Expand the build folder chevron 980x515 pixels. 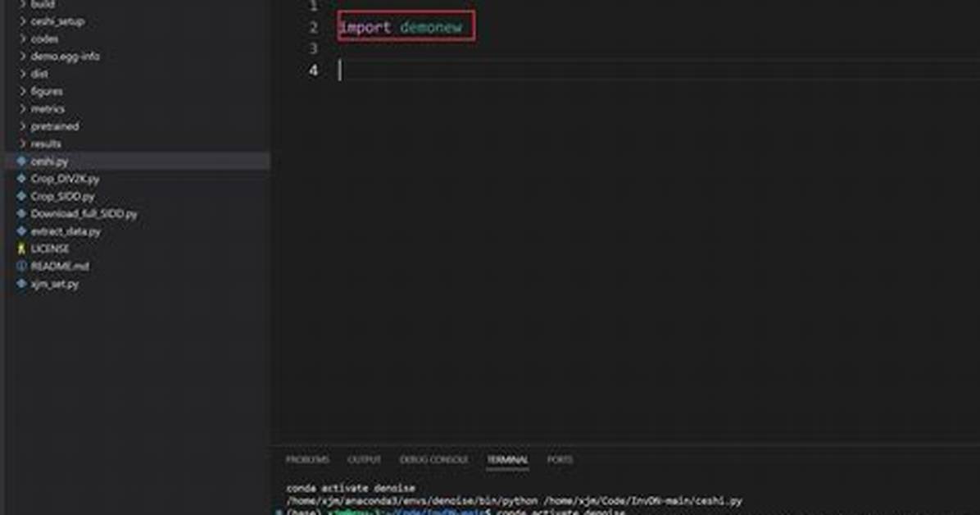tap(23, 4)
